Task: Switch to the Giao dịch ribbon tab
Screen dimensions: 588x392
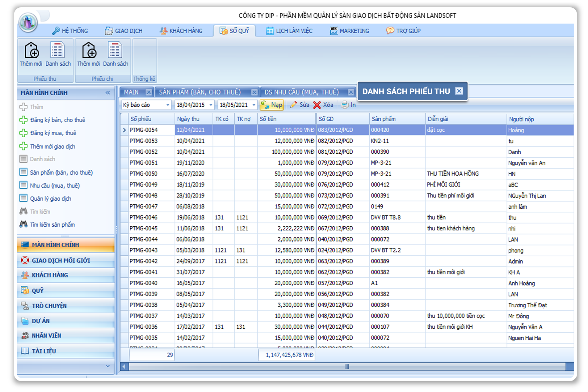Action: tap(124, 31)
